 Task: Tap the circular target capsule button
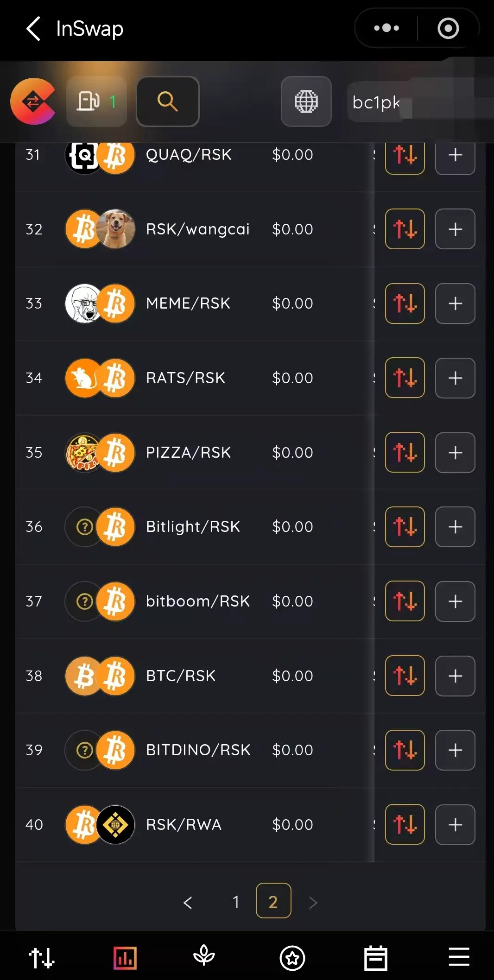click(x=448, y=28)
